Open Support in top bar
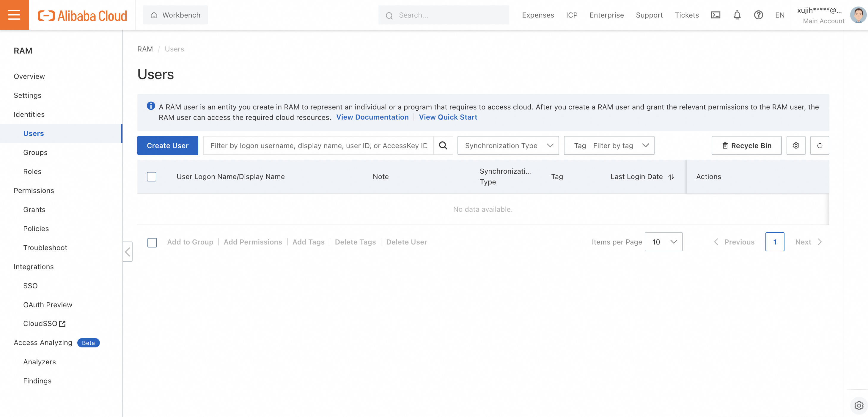The image size is (868, 417). coord(649,15)
